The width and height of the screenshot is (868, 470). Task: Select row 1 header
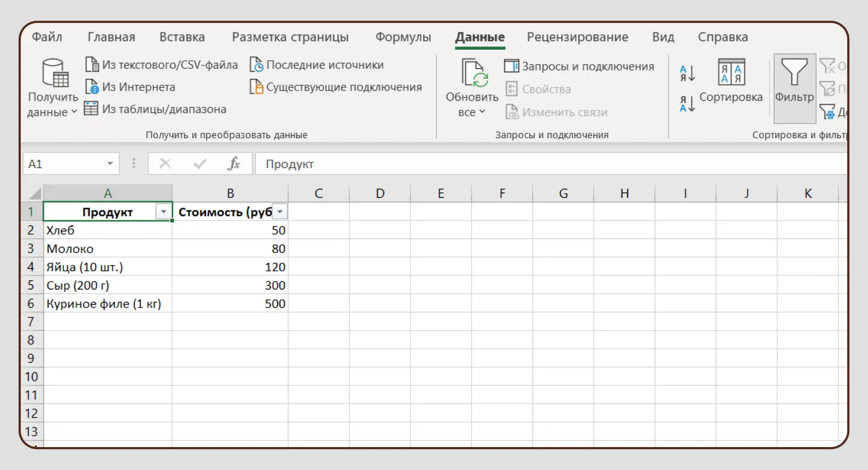[x=31, y=211]
